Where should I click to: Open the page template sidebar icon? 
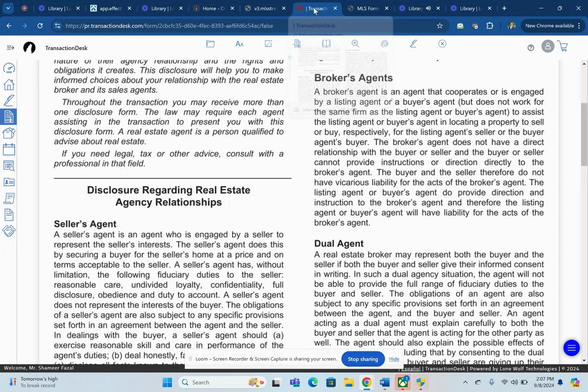[x=9, y=215]
